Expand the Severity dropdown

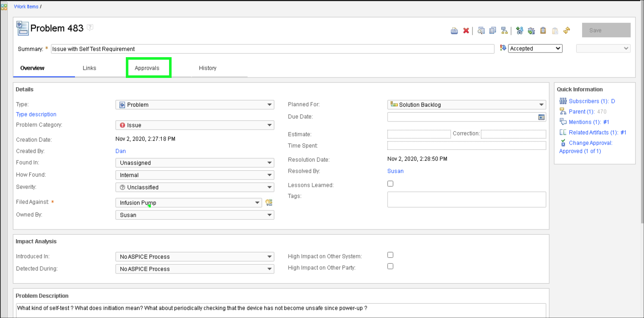194,187
